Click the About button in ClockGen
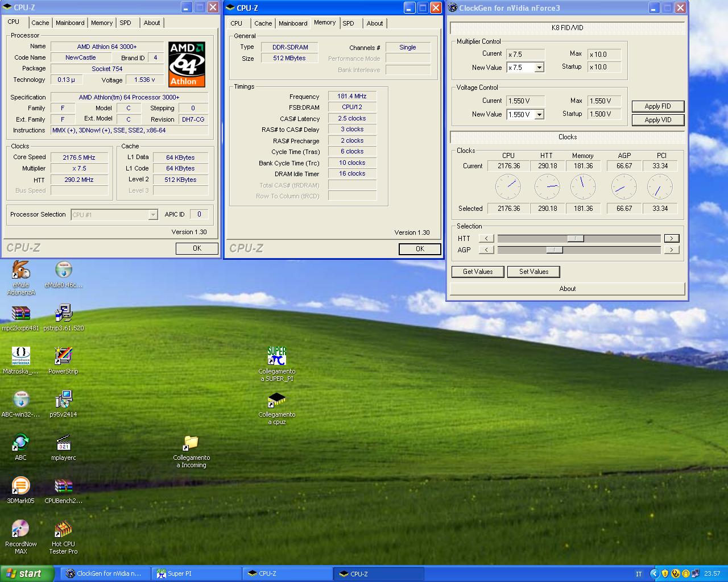Image resolution: width=728 pixels, height=582 pixels. coord(568,289)
